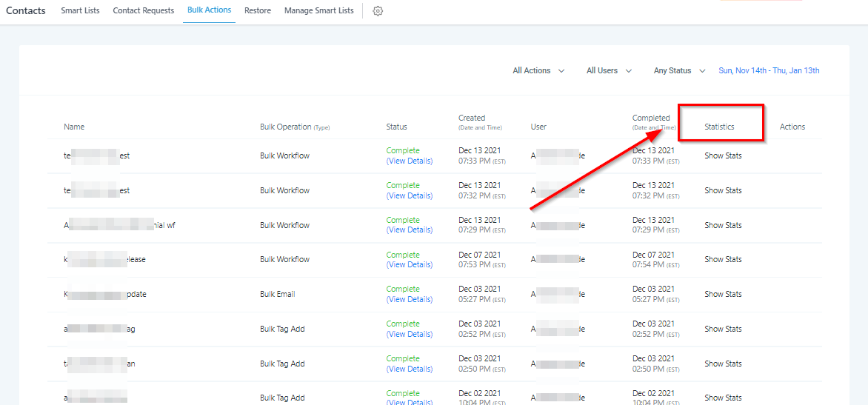Image resolution: width=868 pixels, height=405 pixels.
Task: Click the Status column header
Action: (396, 127)
